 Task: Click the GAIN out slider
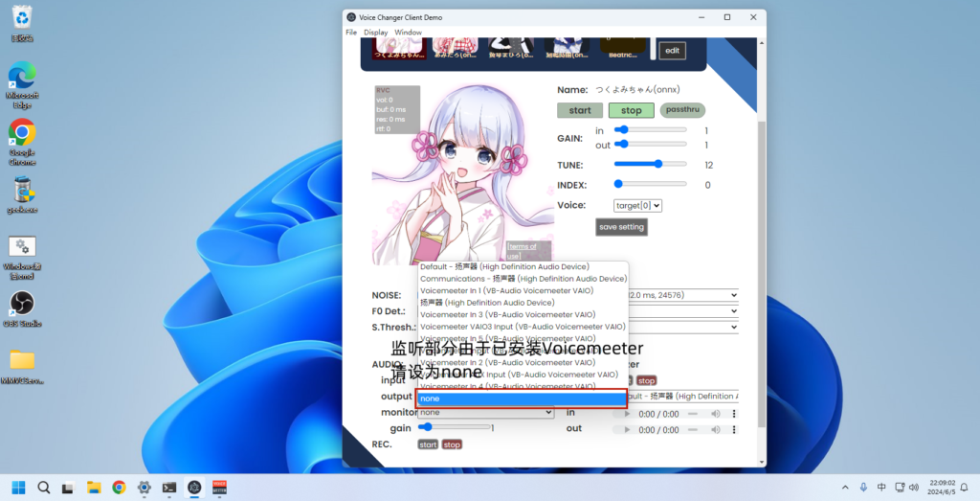pos(650,144)
